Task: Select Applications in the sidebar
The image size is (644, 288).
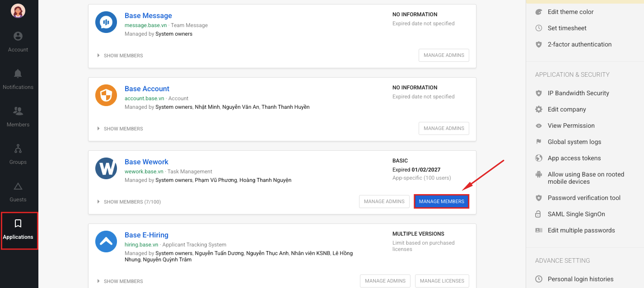Action: pos(19,230)
